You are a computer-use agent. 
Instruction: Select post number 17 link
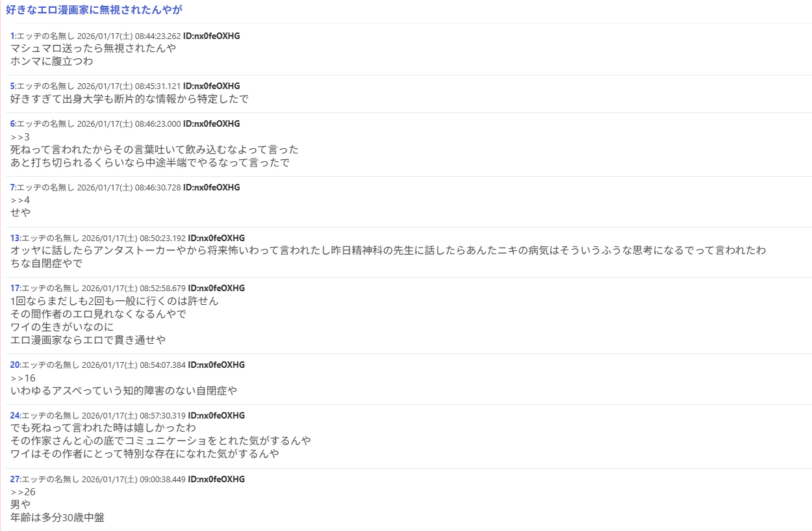(x=15, y=288)
